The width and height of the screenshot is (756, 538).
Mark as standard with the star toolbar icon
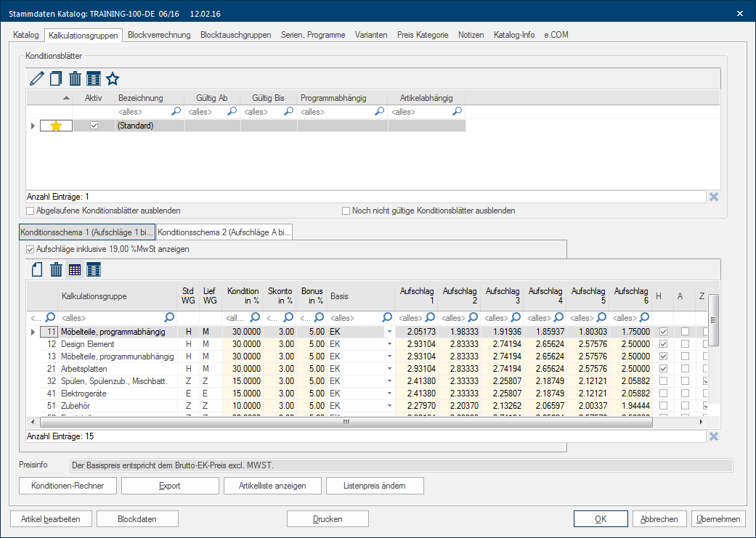pos(113,78)
